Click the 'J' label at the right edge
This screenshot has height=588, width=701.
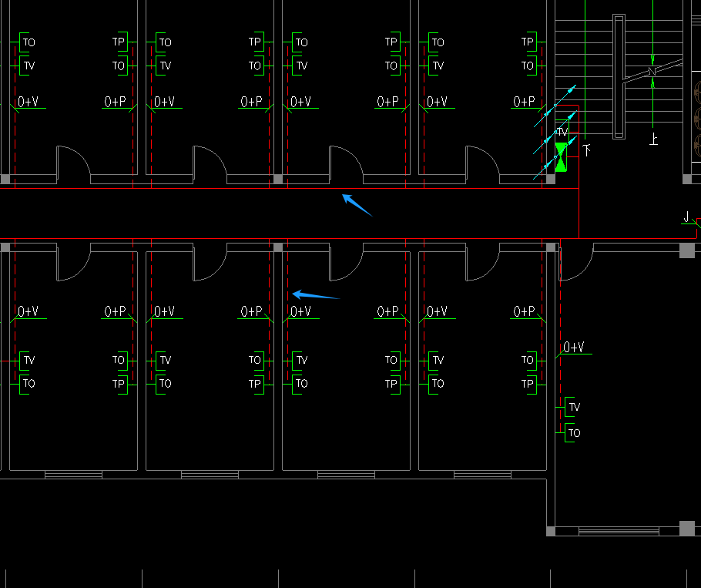(686, 217)
